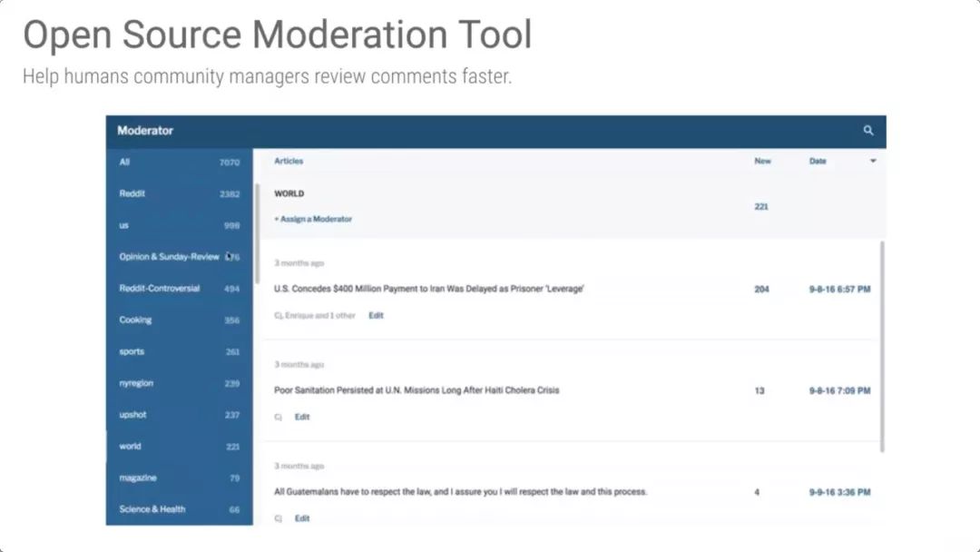
Task: Click the articles list scrollbar
Action: [882, 347]
